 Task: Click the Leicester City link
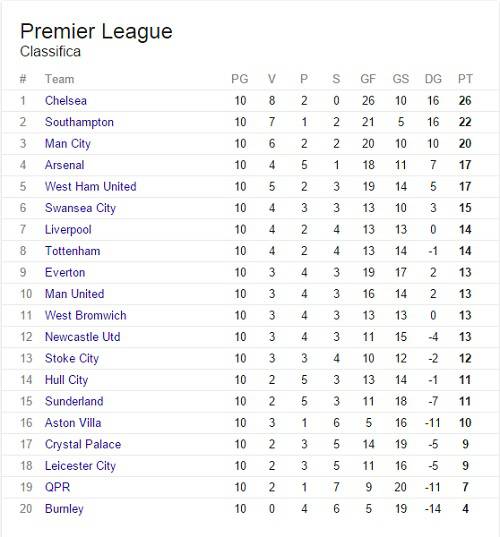point(80,466)
